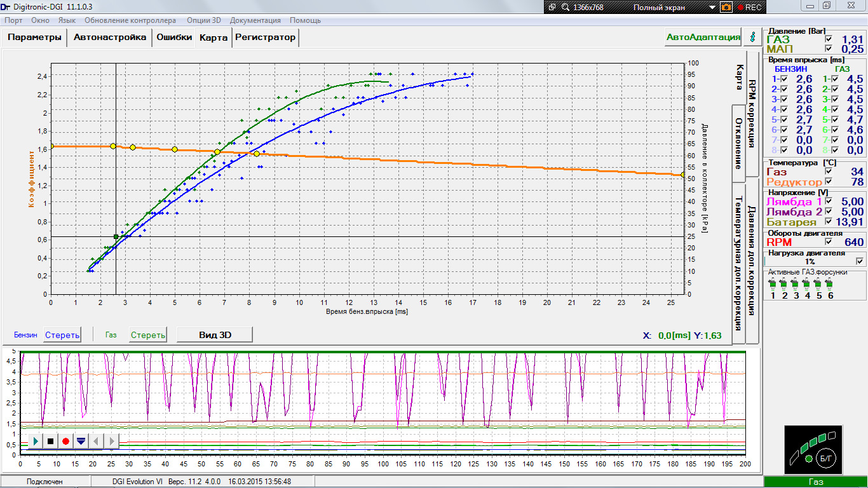Viewport: 868px width, 488px height.
Task: Start recording with the red circle button
Action: (x=65, y=440)
